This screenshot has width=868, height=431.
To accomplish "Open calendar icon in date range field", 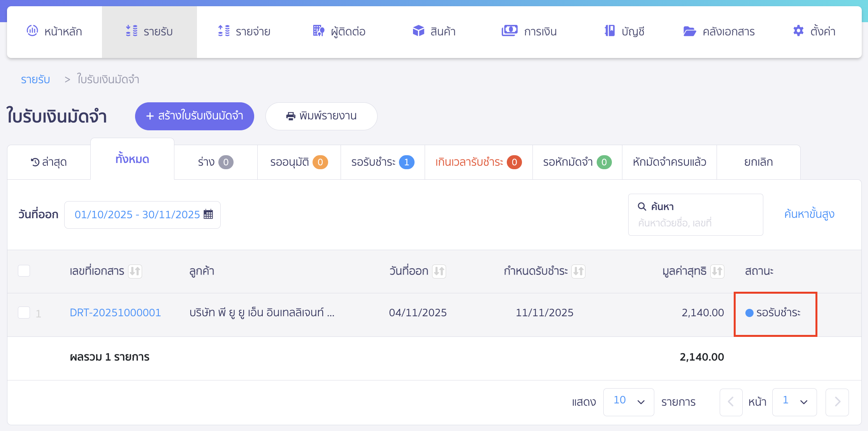I will (208, 214).
